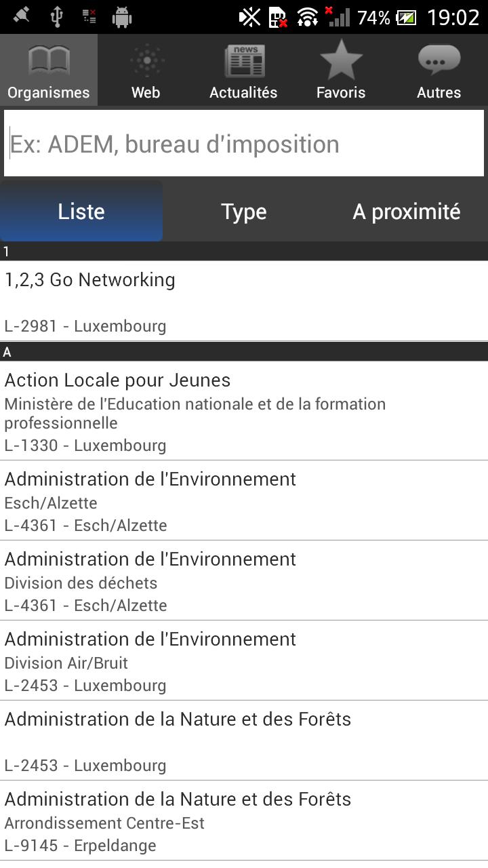
Task: Focus the organisation search field
Action: coord(244,144)
